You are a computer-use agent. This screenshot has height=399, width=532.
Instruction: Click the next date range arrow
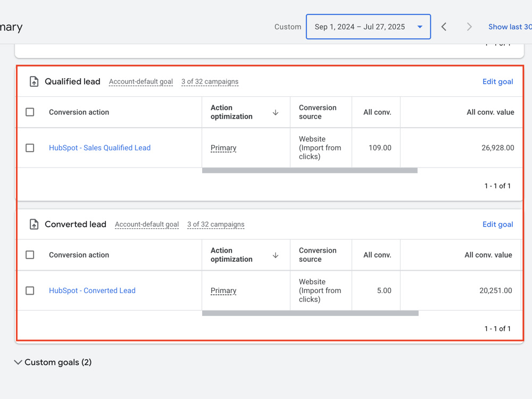pos(469,27)
